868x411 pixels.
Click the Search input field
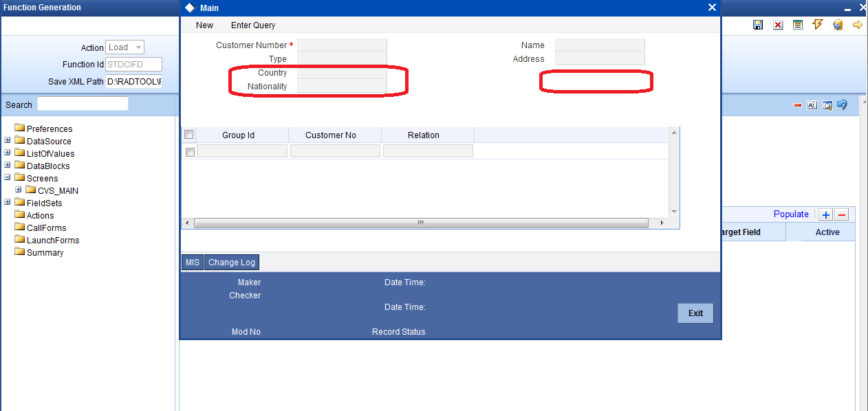(83, 104)
